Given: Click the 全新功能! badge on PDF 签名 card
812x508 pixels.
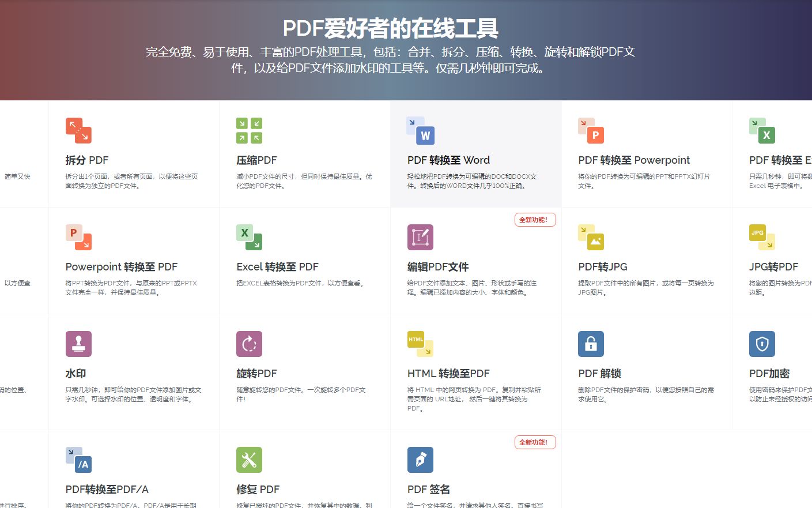Looking at the screenshot, I should click(x=535, y=442).
